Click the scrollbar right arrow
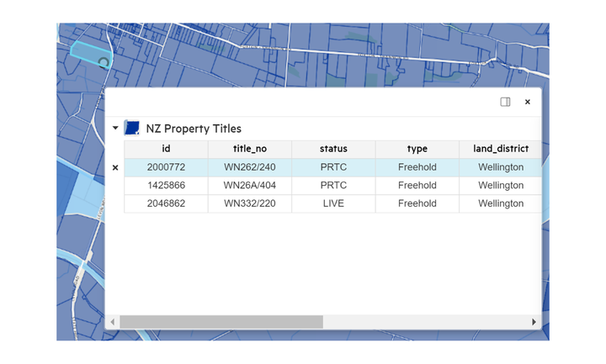606x364 pixels. coord(534,322)
